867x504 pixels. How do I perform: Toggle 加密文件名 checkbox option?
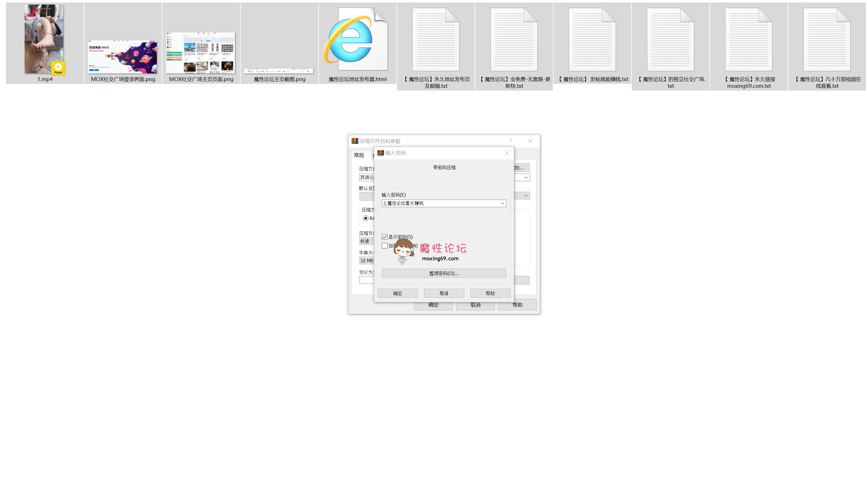384,245
